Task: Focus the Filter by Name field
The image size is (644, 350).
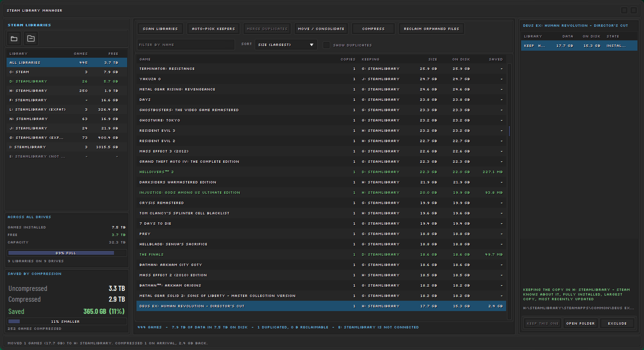Action: tap(186, 45)
